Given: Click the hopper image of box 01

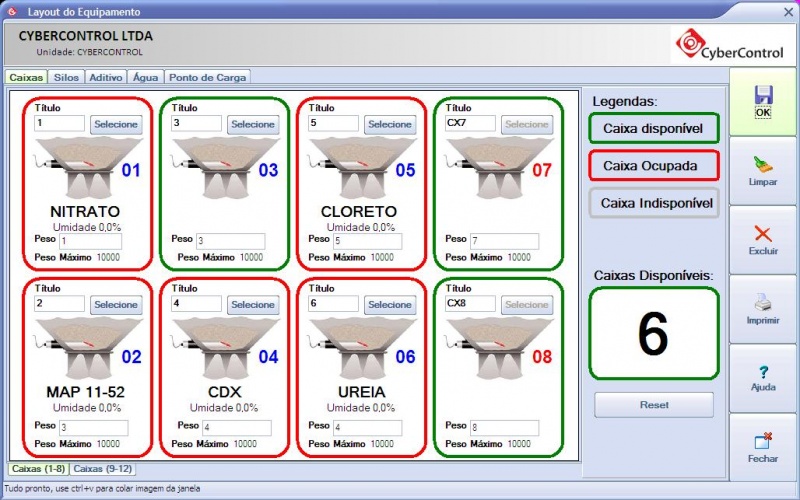Looking at the screenshot, I should (88, 167).
